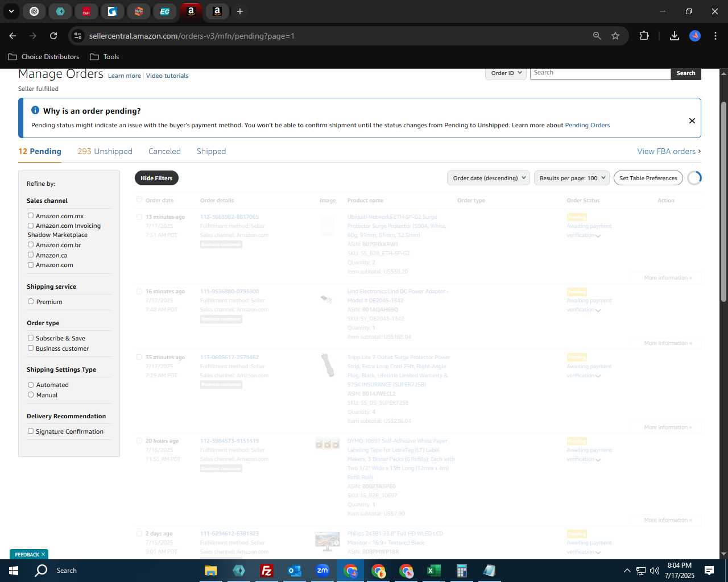The width and height of the screenshot is (728, 582).
Task: Reload the Seller Central page
Action: pyautogui.click(x=53, y=36)
